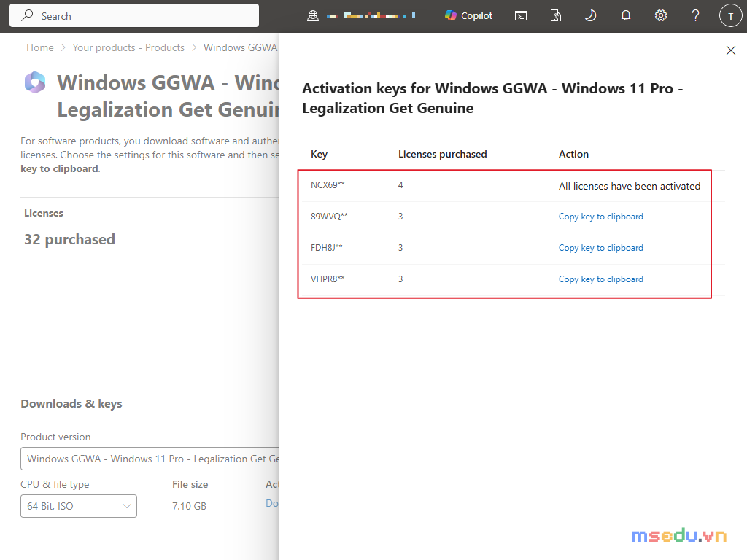The width and height of the screenshot is (747, 560).
Task: Close the Activation keys panel
Action: tap(730, 50)
